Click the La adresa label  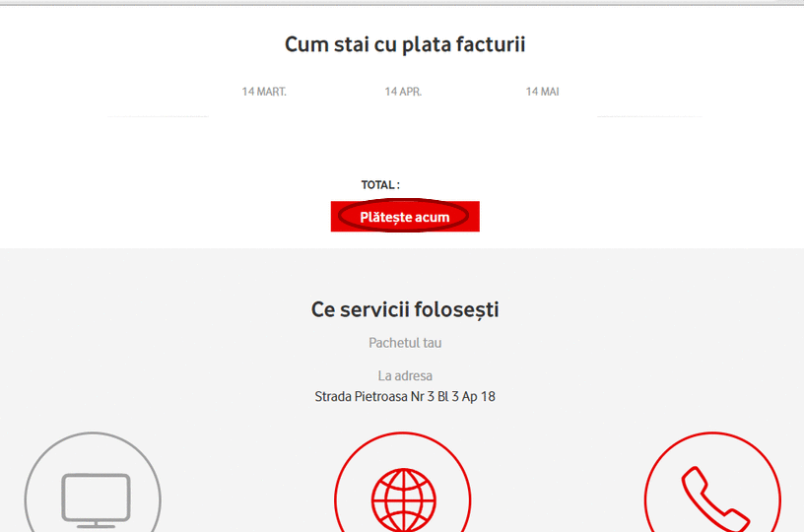click(x=405, y=375)
